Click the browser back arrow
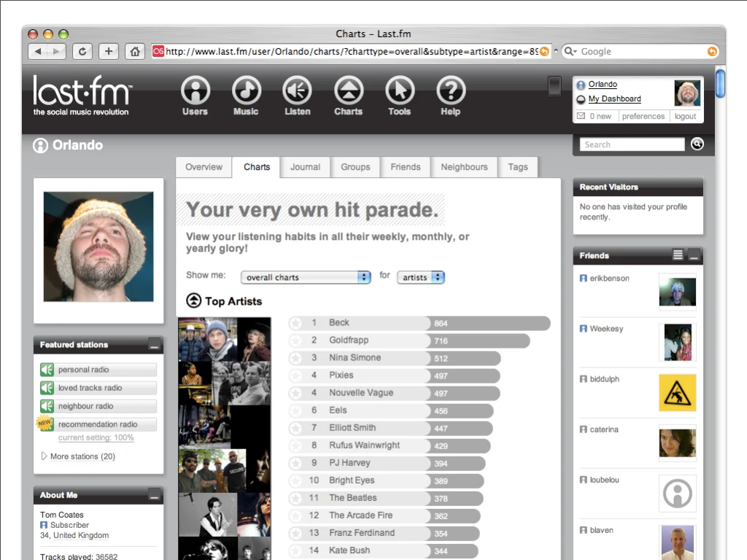 click(x=38, y=52)
